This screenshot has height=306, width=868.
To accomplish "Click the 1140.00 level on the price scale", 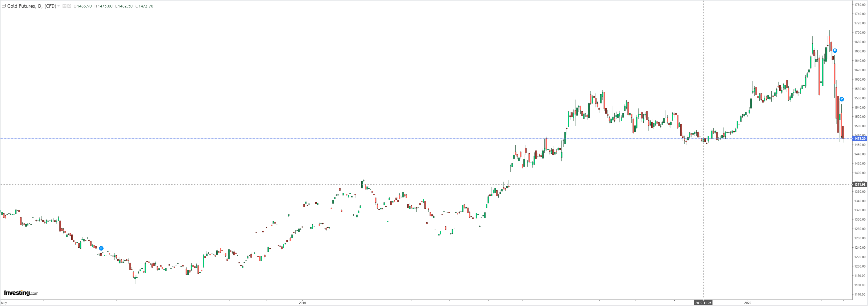I will [x=859, y=294].
